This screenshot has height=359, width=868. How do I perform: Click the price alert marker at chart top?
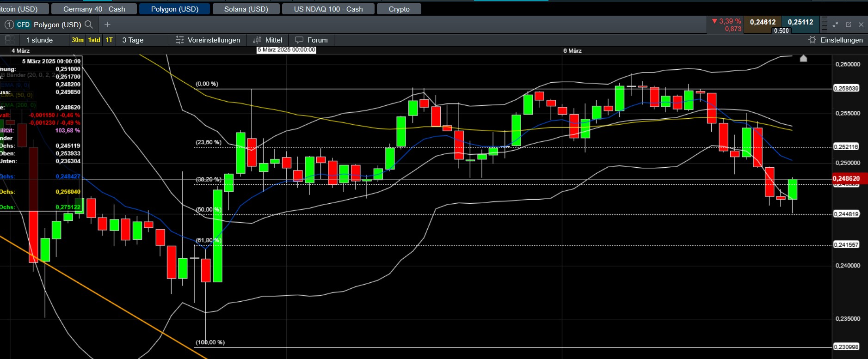(803, 58)
